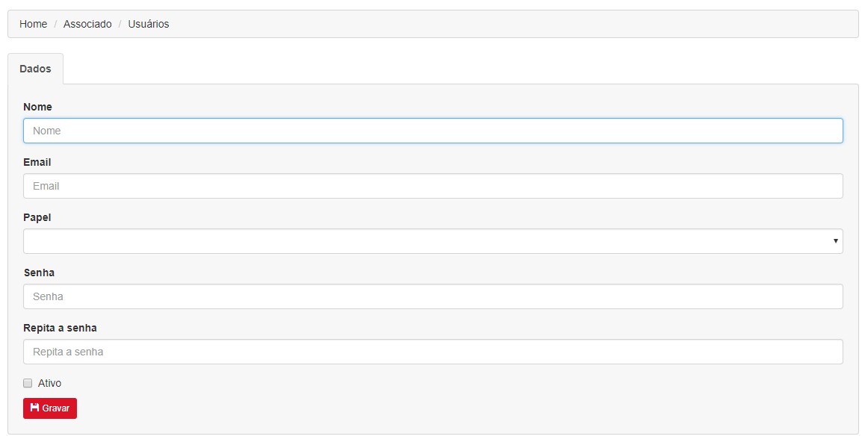The width and height of the screenshot is (868, 445).
Task: Toggle Ativo via its text label
Action: [x=50, y=383]
